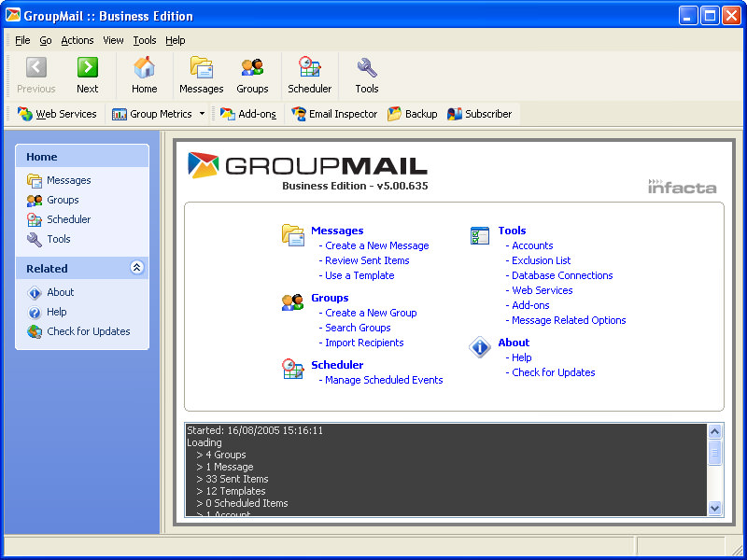Open the Exclusion List link
Viewport: 747px width, 560px height.
pos(541,260)
